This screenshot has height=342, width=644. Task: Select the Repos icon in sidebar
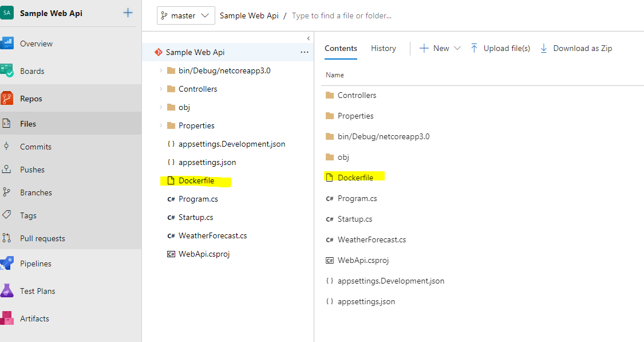[x=6, y=98]
